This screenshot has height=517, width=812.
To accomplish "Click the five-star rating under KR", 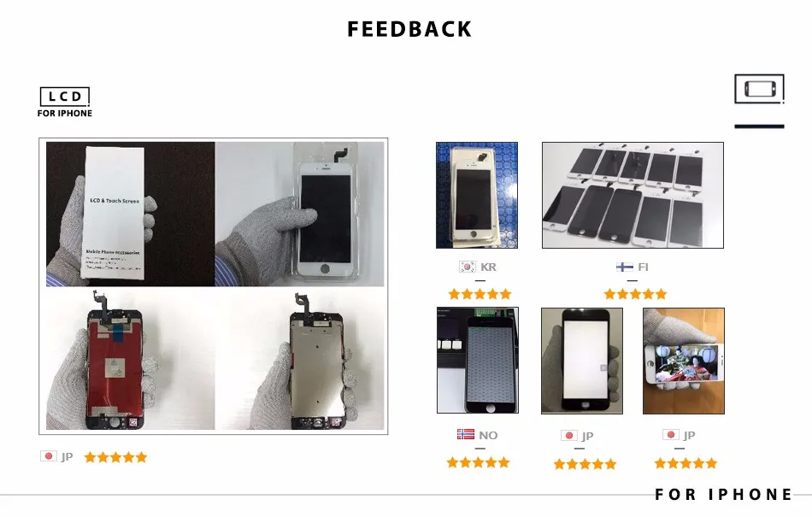I will click(x=480, y=294).
